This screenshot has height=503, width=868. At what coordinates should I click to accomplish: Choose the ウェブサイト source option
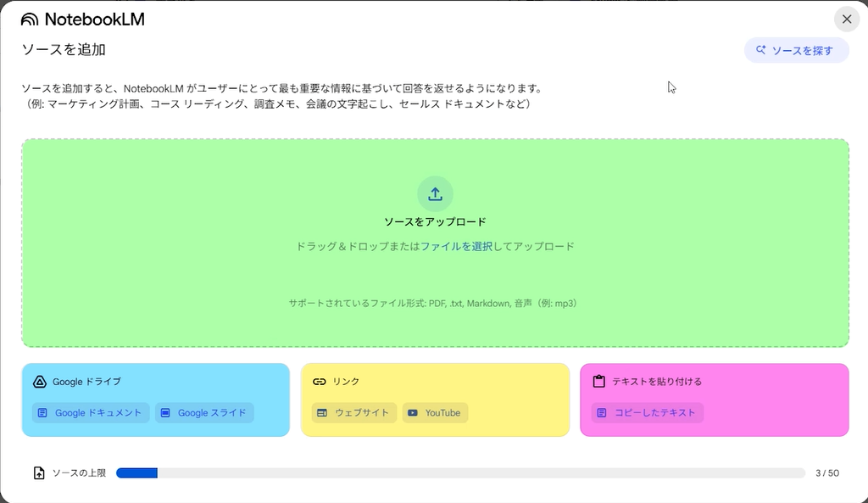pos(353,413)
